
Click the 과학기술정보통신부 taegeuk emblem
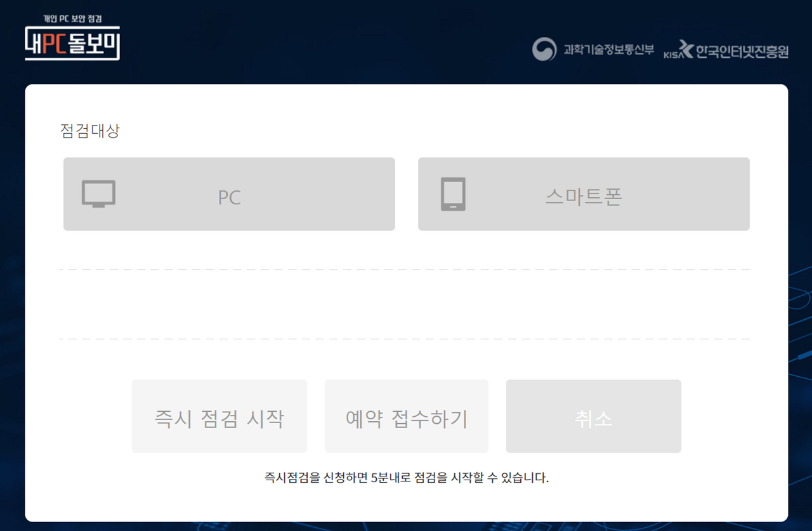pos(544,49)
